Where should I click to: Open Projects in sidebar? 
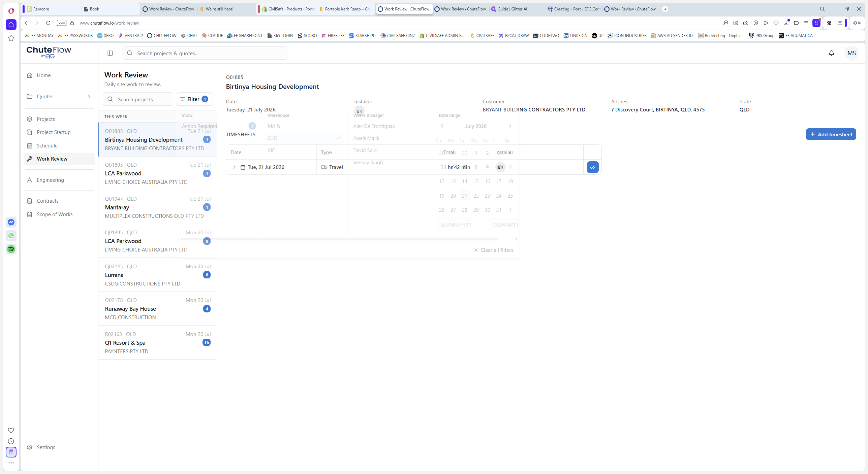tap(59, 119)
